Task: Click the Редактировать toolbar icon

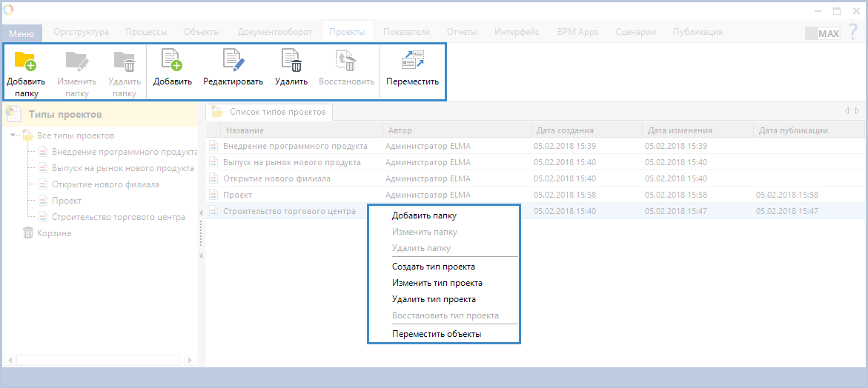Action: pyautogui.click(x=233, y=61)
